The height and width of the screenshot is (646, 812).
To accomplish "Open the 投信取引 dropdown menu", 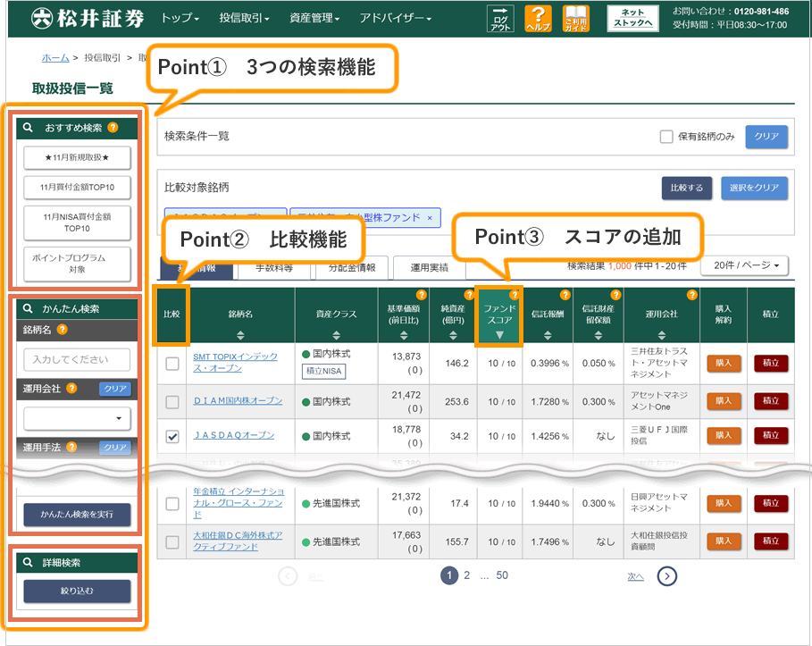I will 244,18.
